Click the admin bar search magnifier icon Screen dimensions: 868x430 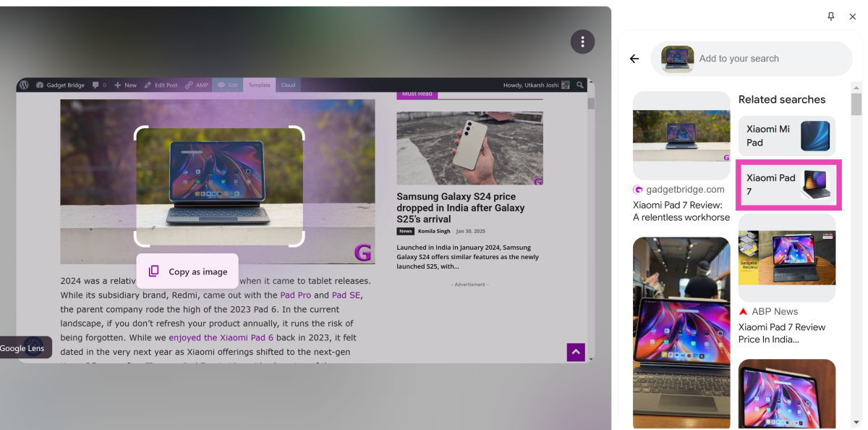click(x=580, y=85)
